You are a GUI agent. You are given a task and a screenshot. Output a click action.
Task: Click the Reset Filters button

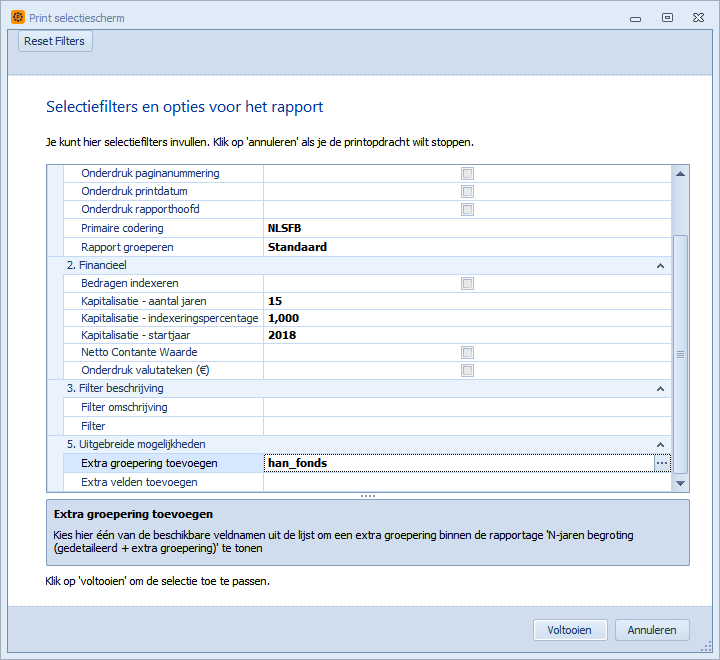(55, 41)
